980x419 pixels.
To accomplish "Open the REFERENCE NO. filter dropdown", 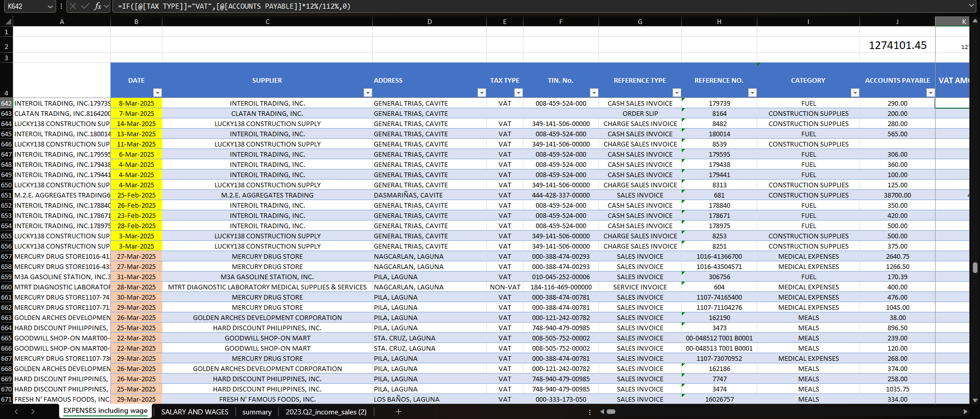I will tap(752, 92).
